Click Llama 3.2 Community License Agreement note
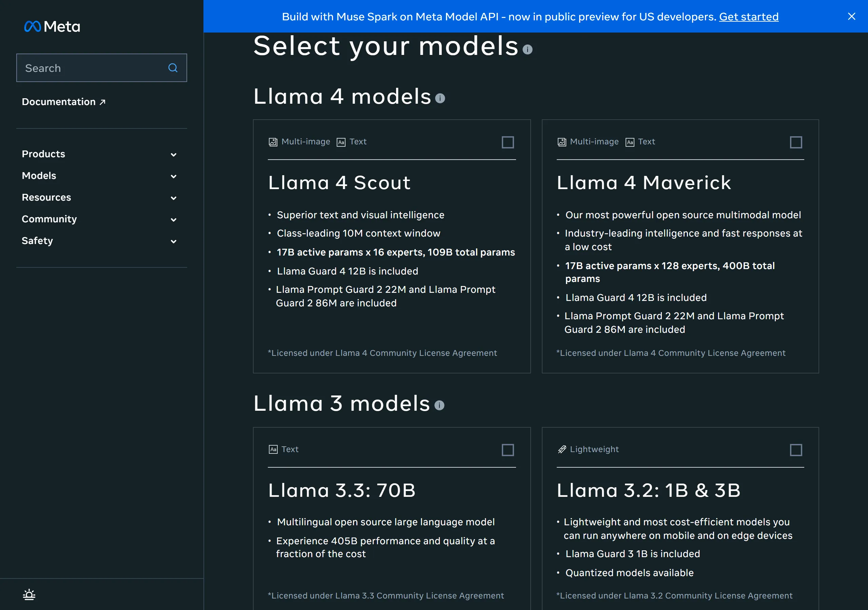Screen dimensions: 868x610 pyautogui.click(x=674, y=596)
